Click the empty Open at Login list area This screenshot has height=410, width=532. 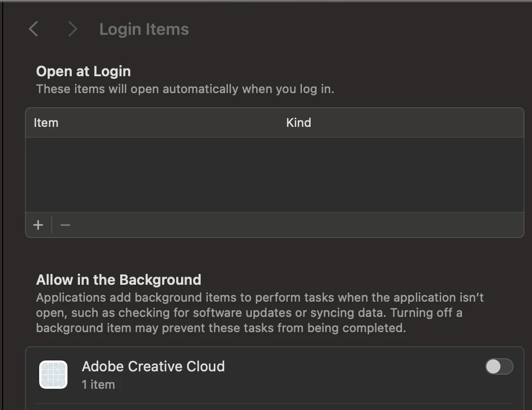[274, 174]
